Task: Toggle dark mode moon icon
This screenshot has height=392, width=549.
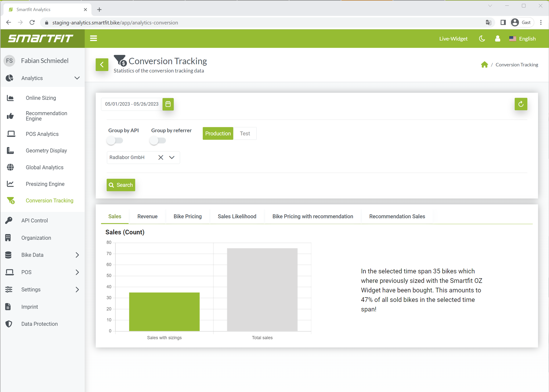Action: 482,39
